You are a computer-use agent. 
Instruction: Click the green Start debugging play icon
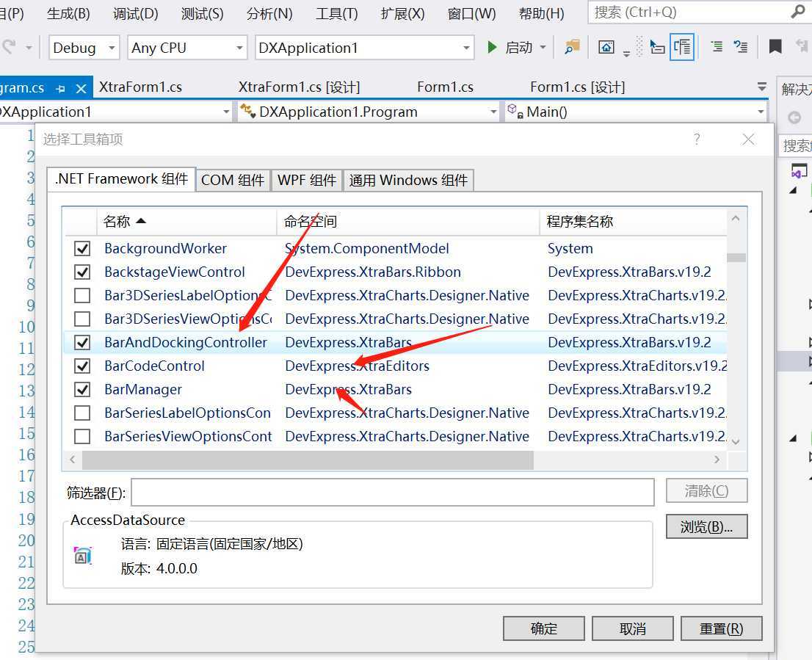(491, 48)
